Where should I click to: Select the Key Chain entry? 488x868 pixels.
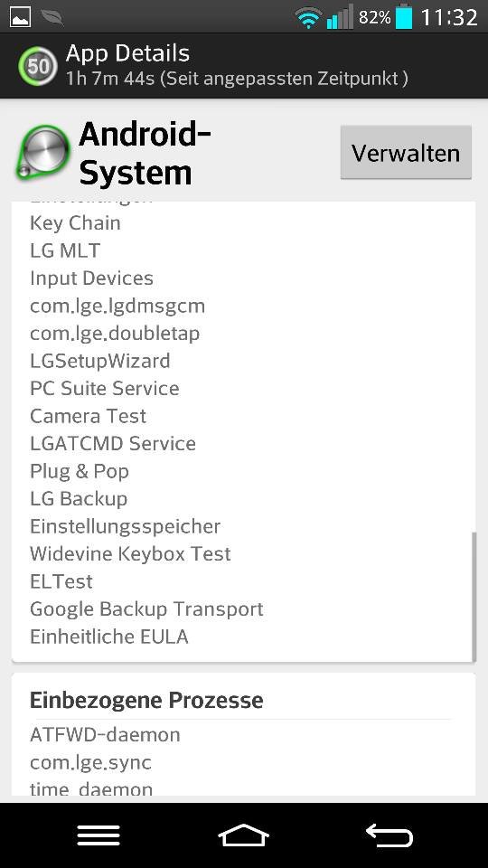(75, 223)
